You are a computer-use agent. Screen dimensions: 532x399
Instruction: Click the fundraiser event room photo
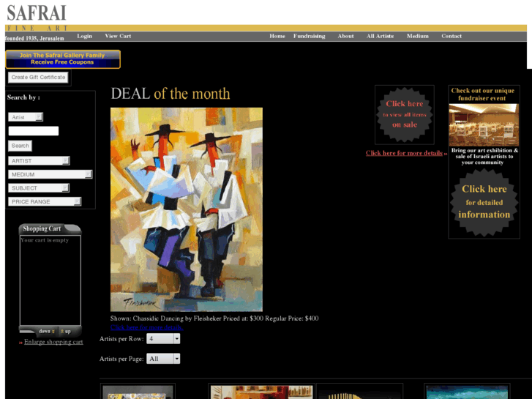pyautogui.click(x=484, y=125)
